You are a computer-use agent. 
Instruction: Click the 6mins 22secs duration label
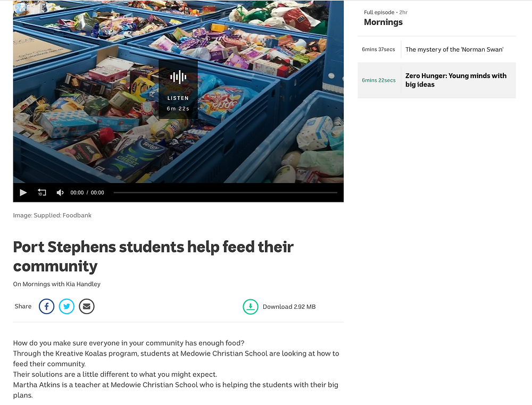[x=379, y=80]
